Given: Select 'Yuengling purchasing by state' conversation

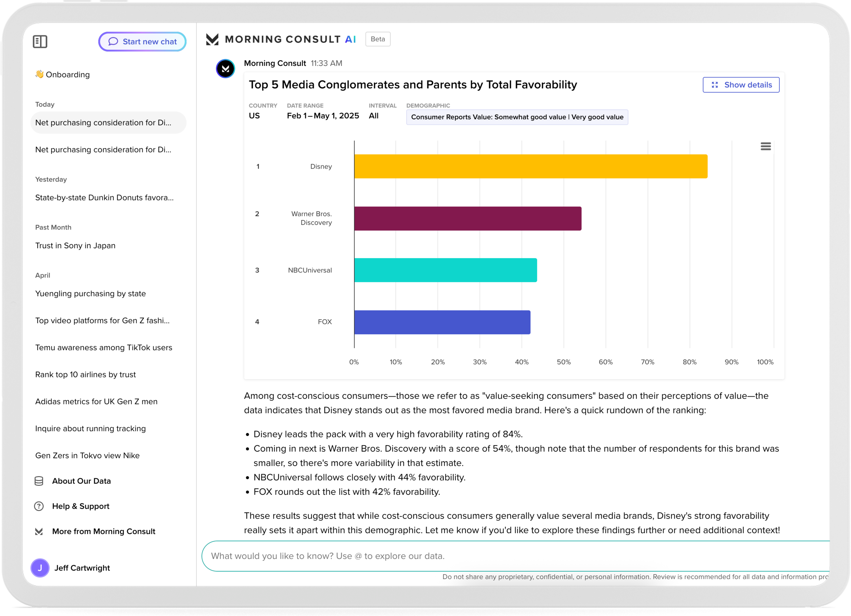Looking at the screenshot, I should [x=90, y=293].
